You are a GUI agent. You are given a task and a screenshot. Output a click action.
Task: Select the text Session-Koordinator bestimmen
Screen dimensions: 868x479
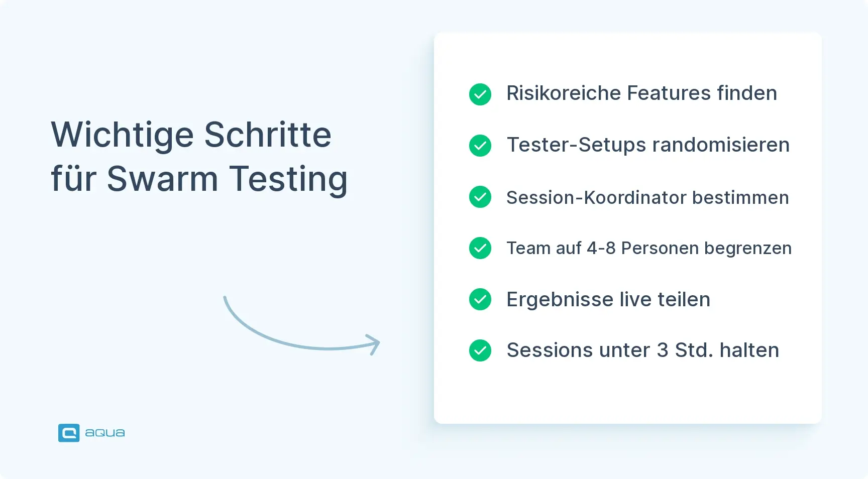(647, 197)
